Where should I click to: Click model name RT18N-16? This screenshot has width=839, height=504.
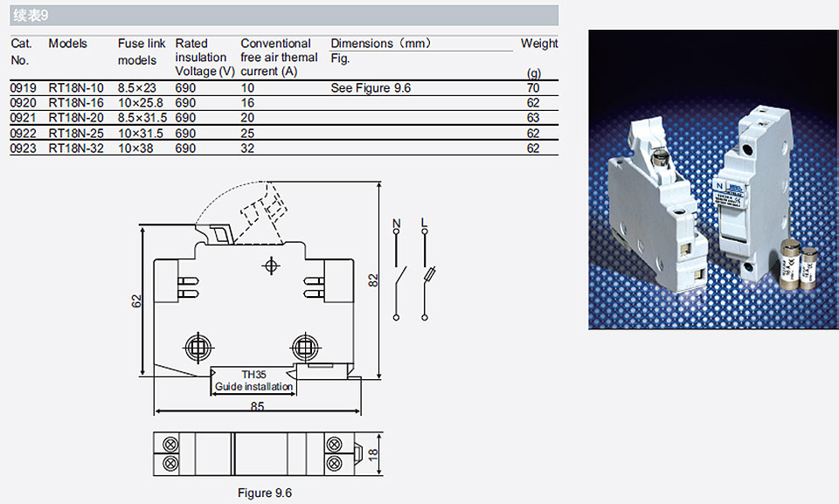coord(76,103)
